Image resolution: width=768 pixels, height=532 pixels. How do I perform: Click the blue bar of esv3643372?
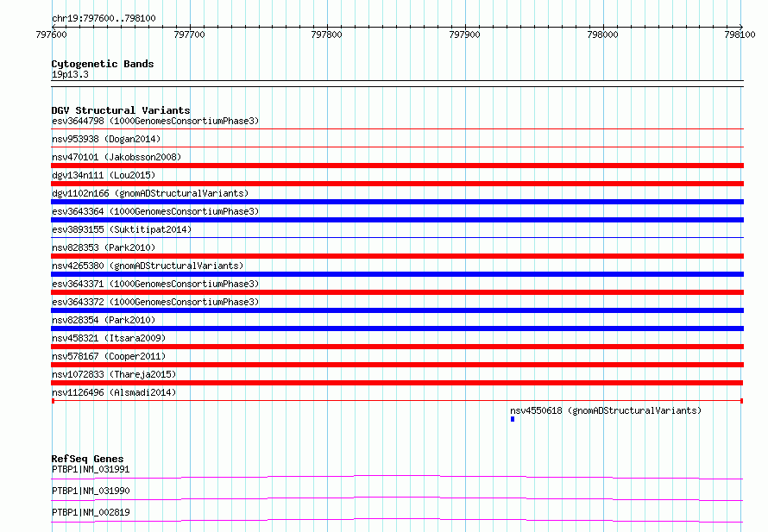click(397, 310)
